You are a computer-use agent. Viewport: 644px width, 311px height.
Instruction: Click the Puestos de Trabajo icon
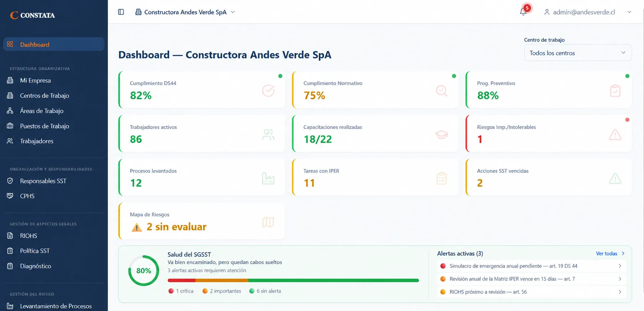pos(10,126)
